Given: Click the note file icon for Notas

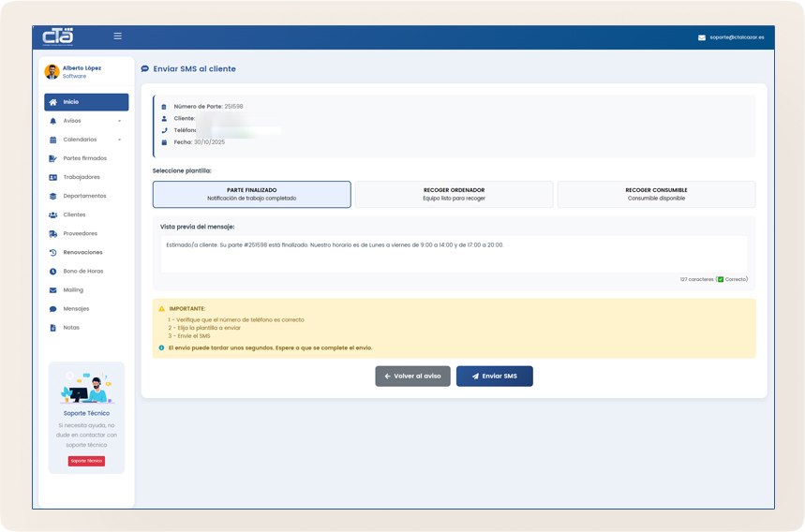Looking at the screenshot, I should coord(52,328).
